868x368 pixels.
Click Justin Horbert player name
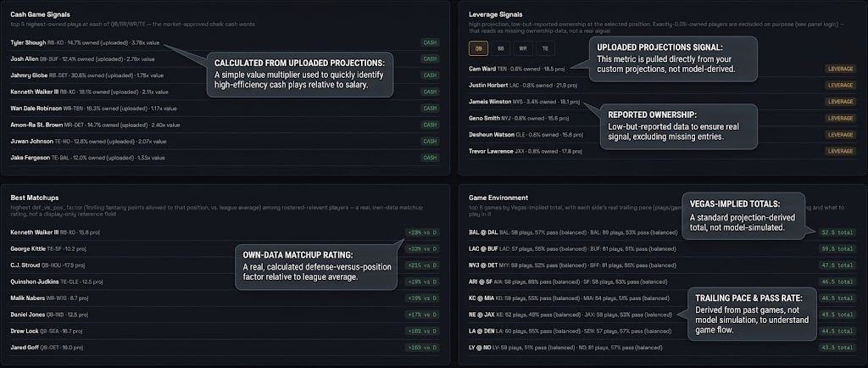(487, 86)
